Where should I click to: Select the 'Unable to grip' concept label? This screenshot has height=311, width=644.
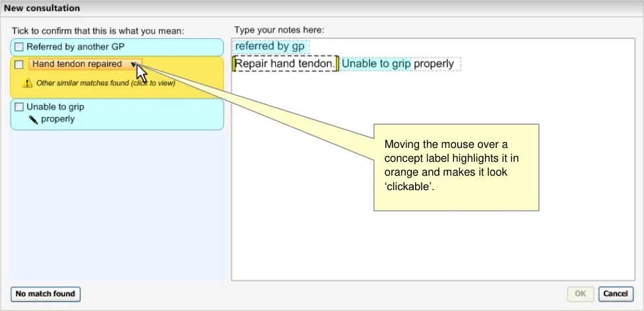pos(55,106)
